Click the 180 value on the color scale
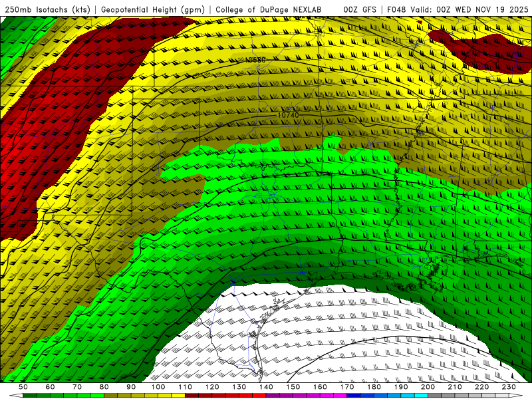 pyautogui.click(x=374, y=387)
